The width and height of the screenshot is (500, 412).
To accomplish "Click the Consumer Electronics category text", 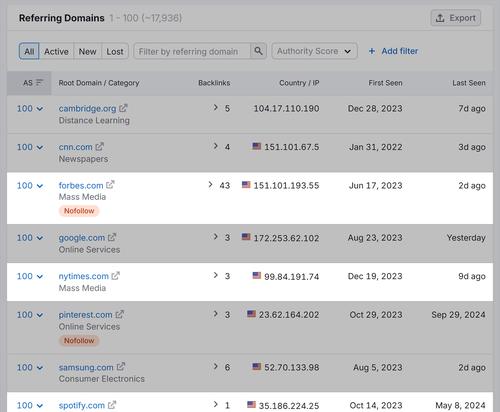I will 102,379.
